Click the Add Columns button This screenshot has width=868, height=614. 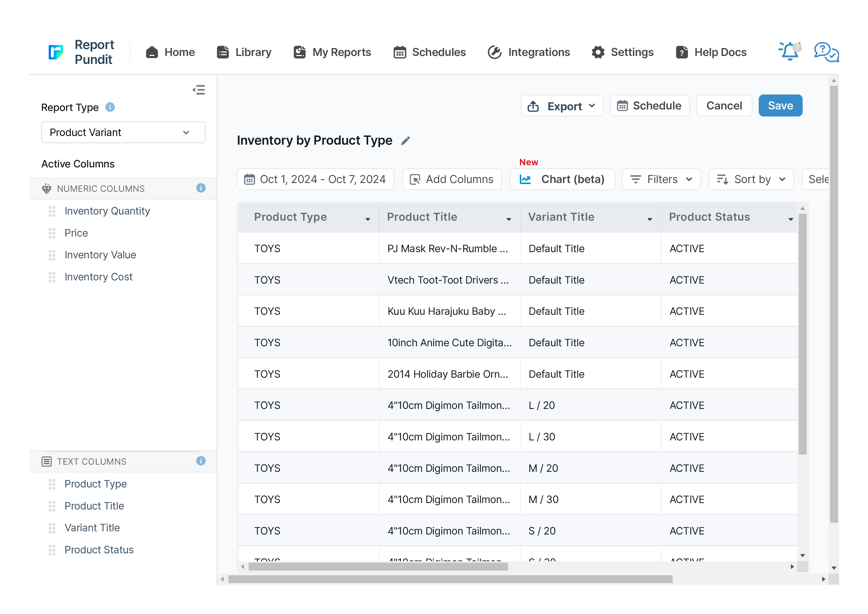452,179
